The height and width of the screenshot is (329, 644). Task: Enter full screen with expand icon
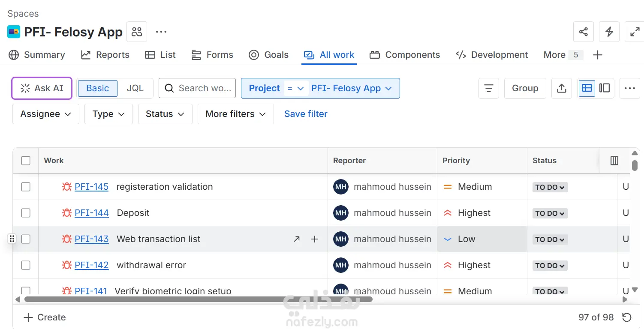pos(635,32)
